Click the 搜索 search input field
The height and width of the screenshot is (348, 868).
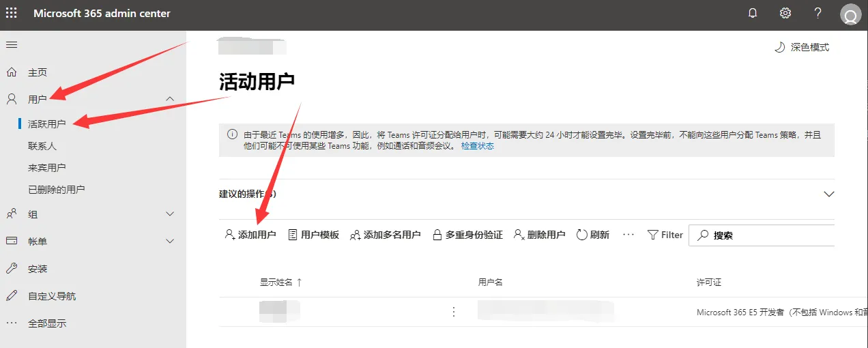pos(771,235)
